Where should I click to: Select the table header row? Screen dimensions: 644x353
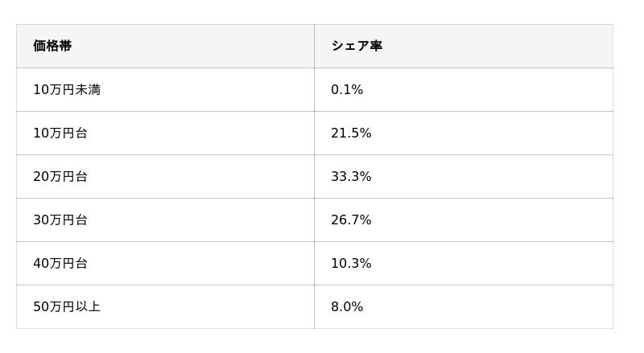[314, 46]
